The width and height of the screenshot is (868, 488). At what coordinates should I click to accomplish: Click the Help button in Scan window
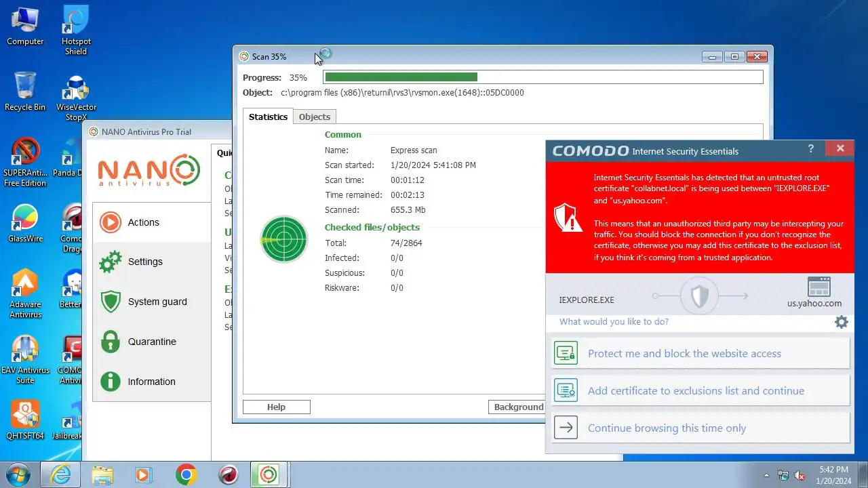(276, 407)
